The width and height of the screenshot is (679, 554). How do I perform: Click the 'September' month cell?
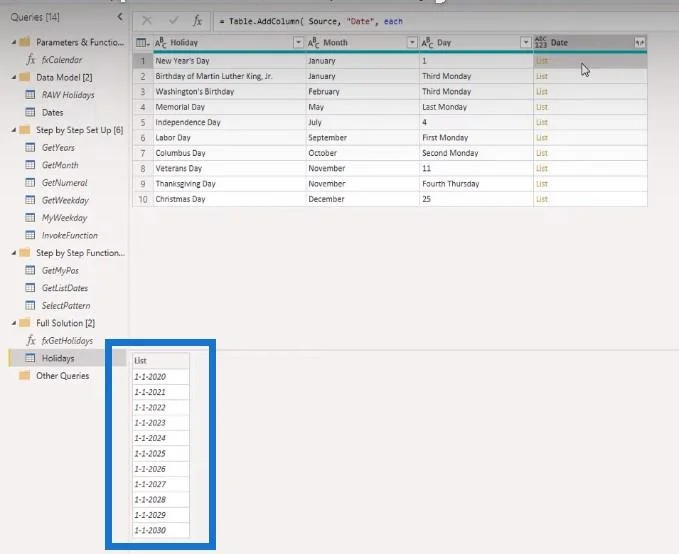coord(362,138)
